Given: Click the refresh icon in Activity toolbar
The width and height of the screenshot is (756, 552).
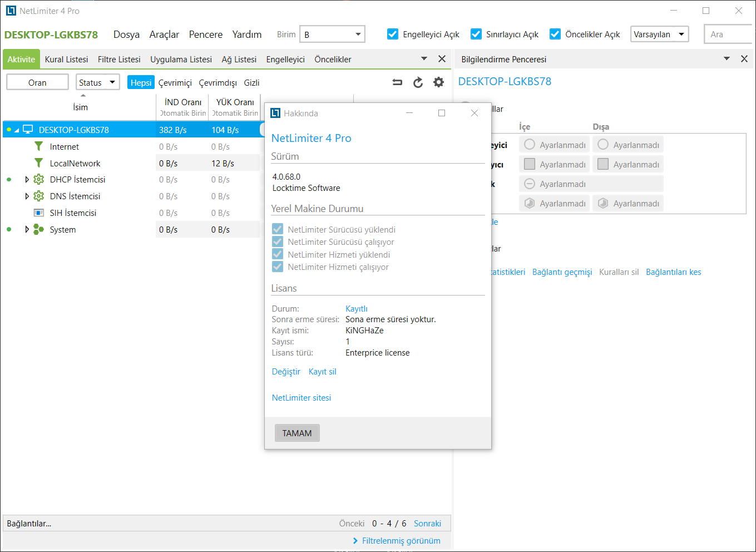Looking at the screenshot, I should tap(418, 82).
